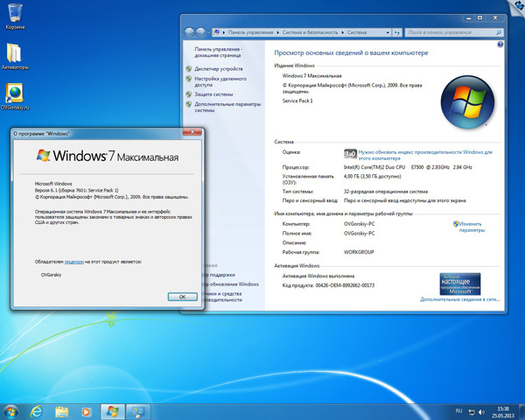Select Панель управления breadcrumb
The image size is (525, 420).
tap(250, 32)
